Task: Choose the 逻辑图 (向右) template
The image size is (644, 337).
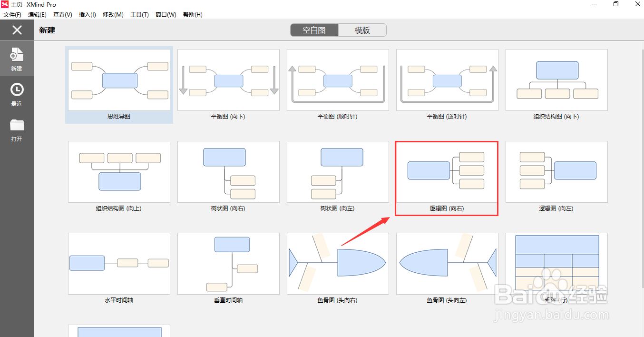Action: click(x=447, y=172)
